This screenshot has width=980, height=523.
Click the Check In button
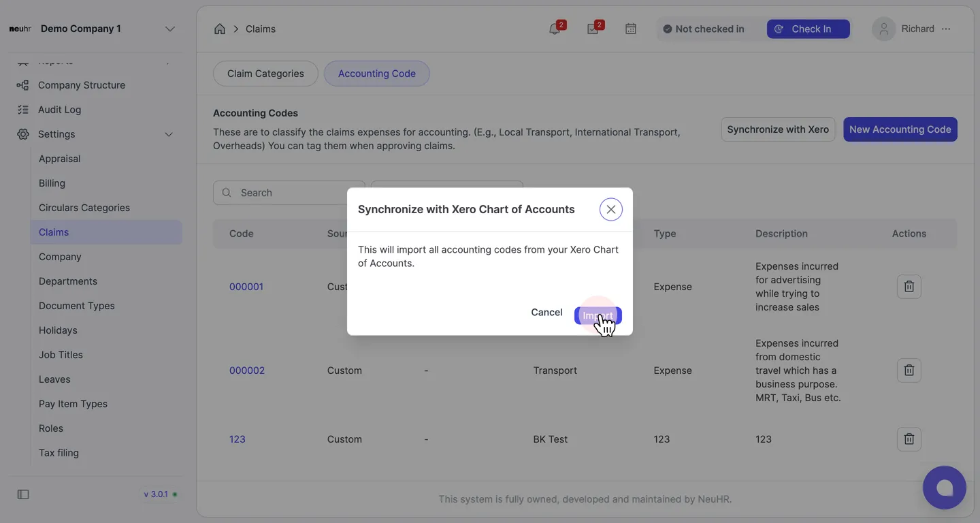(808, 29)
